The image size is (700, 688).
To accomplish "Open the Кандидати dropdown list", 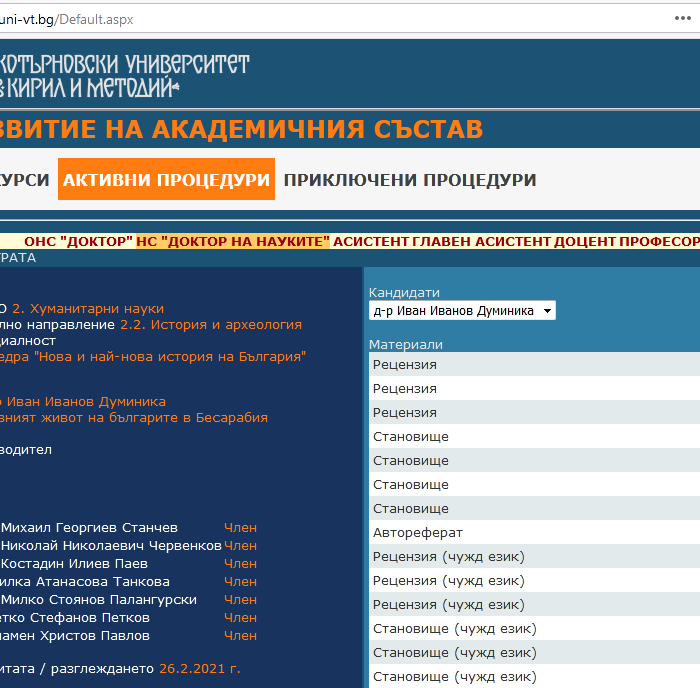I will pos(462,311).
